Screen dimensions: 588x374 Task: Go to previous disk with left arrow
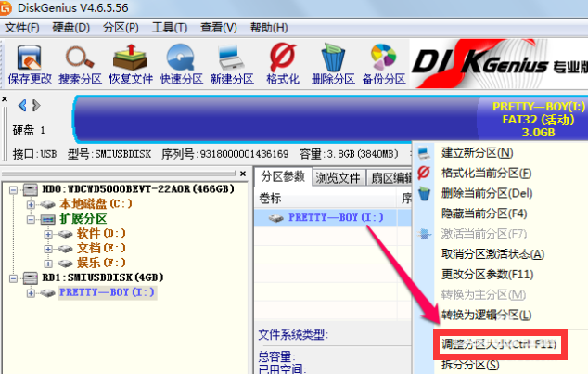6,100
